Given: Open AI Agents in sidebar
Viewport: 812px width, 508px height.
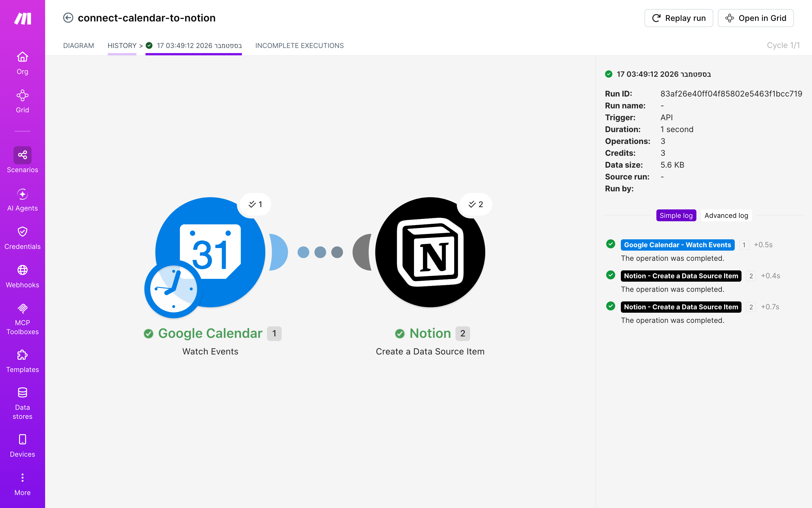Looking at the screenshot, I should (x=23, y=200).
